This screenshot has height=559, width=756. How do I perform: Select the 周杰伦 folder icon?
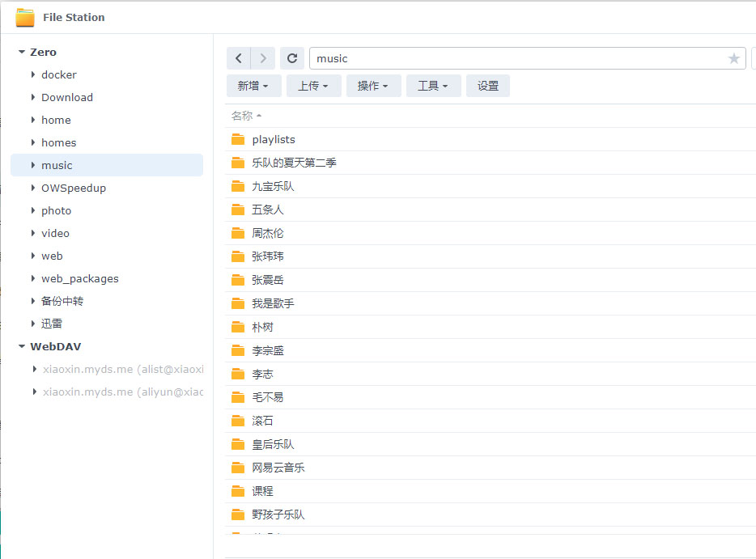click(x=238, y=233)
